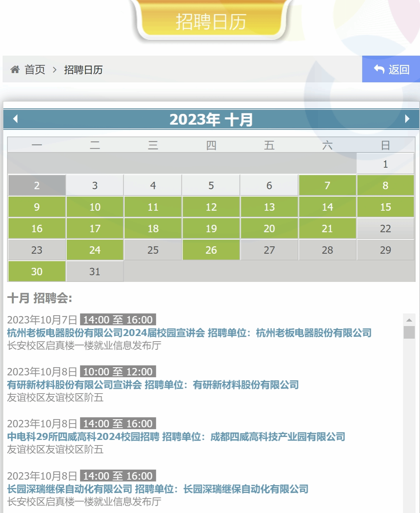
Task: Click the event list scrollbar thumb
Action: tap(409, 332)
